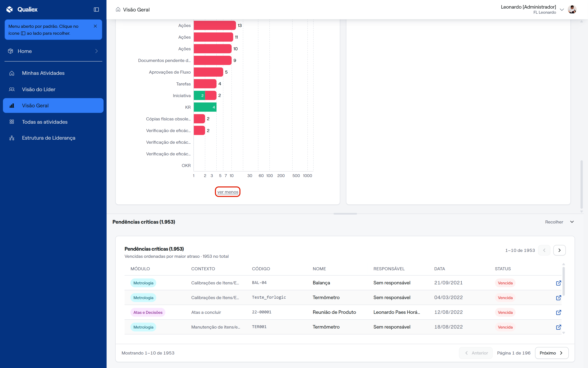
Task: Open Minhas Atividades in the sidebar
Action: [x=53, y=73]
